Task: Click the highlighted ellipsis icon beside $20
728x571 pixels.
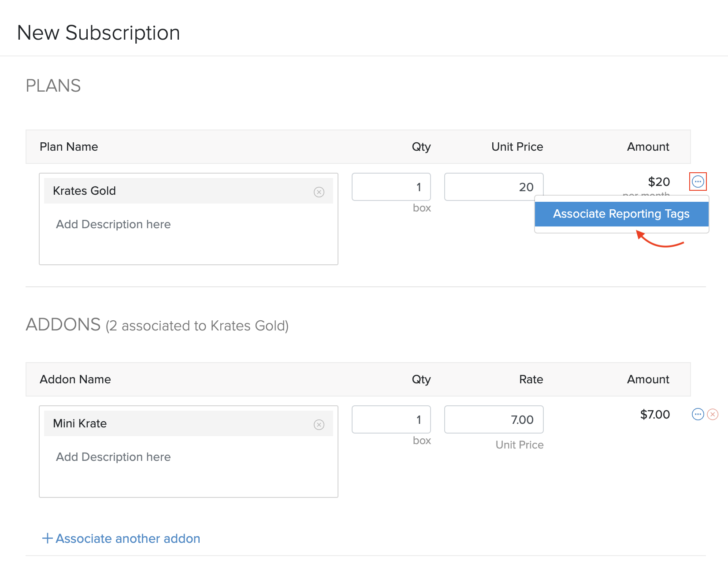Action: point(698,182)
